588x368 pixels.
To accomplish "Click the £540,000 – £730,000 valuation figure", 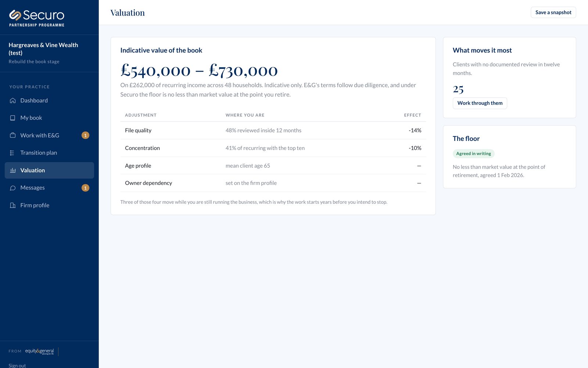I will [199, 70].
